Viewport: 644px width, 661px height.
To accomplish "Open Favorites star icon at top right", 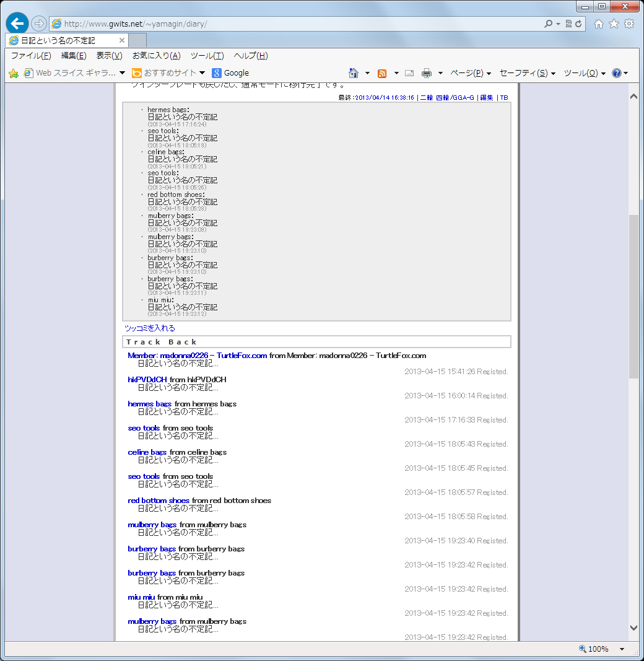I will click(614, 24).
